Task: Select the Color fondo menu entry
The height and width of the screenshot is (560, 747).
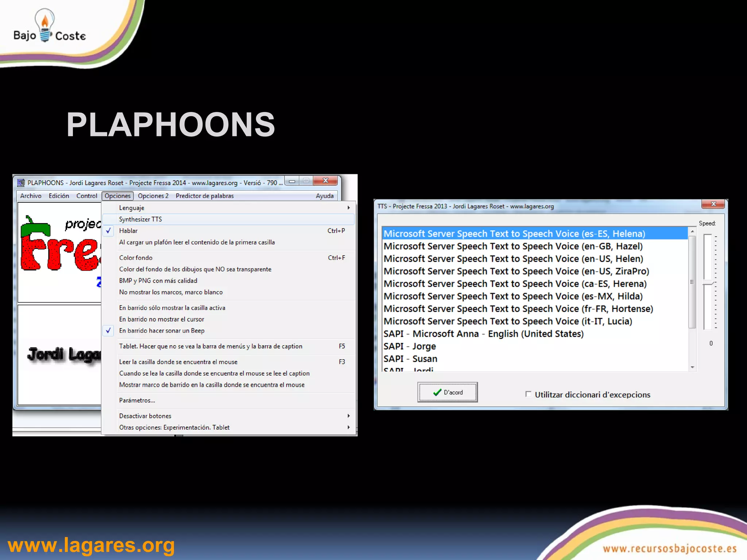Action: (228, 258)
